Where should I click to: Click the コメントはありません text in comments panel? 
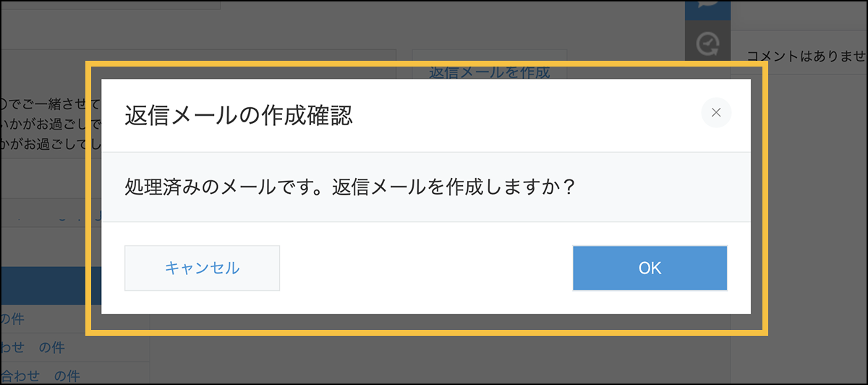805,55
